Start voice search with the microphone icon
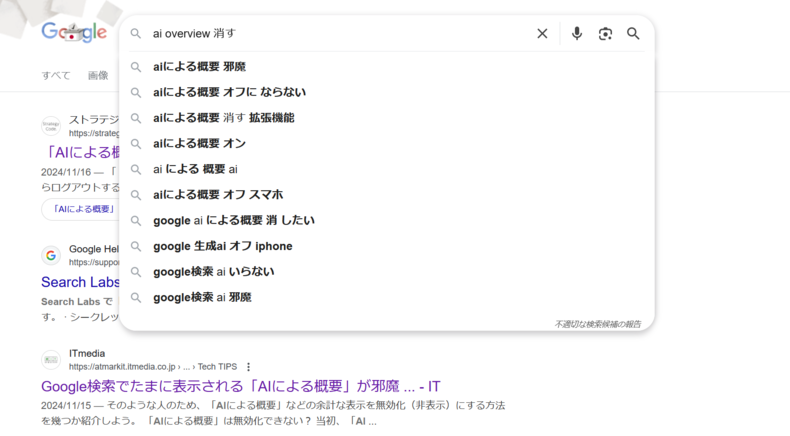The height and width of the screenshot is (436, 790). [577, 34]
